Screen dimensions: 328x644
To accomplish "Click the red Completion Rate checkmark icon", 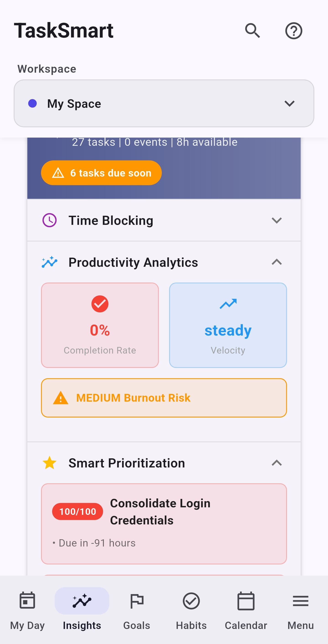I will 100,304.
